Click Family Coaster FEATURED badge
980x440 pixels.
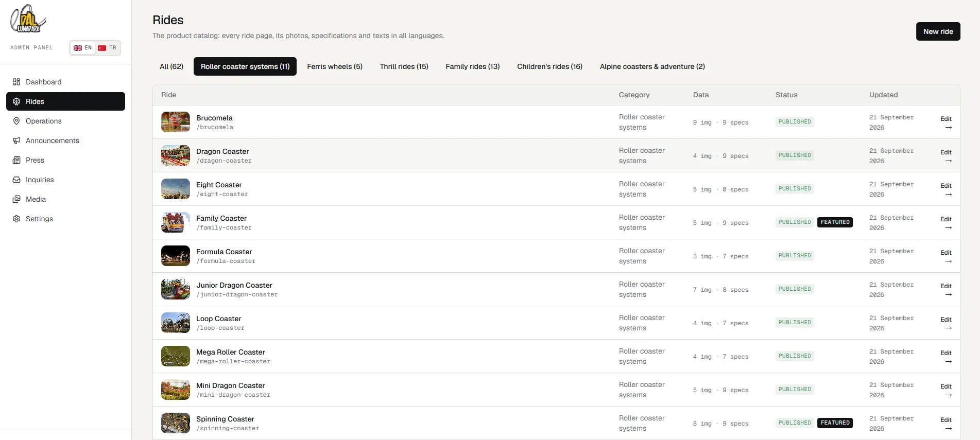pyautogui.click(x=835, y=222)
